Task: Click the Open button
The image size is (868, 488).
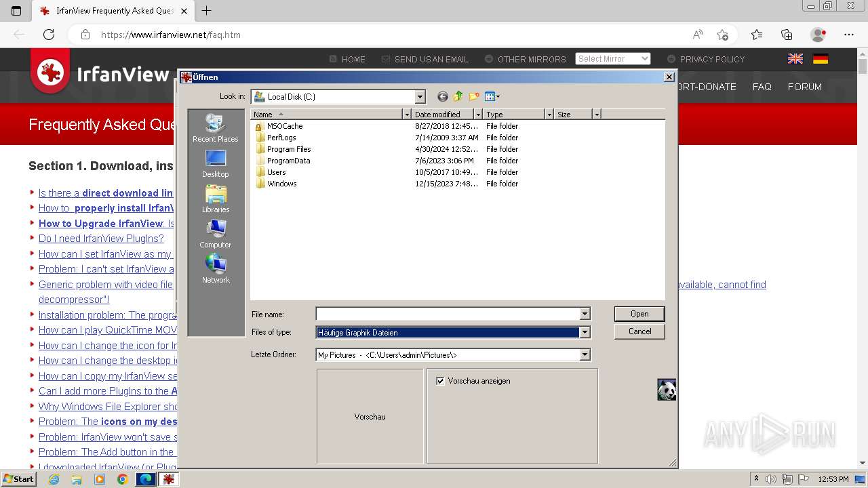Action: pyautogui.click(x=639, y=314)
